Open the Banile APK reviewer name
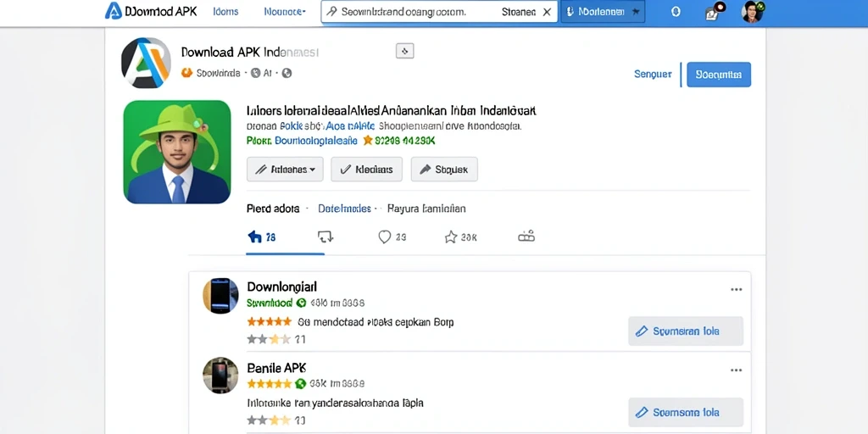 pos(277,368)
